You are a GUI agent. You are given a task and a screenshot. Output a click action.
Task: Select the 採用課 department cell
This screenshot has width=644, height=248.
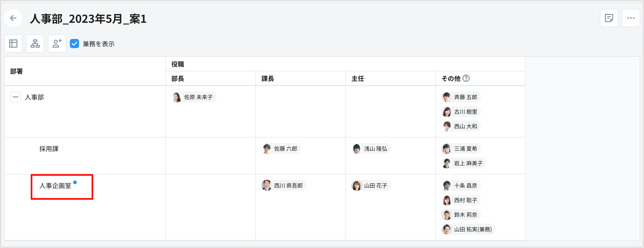click(49, 149)
